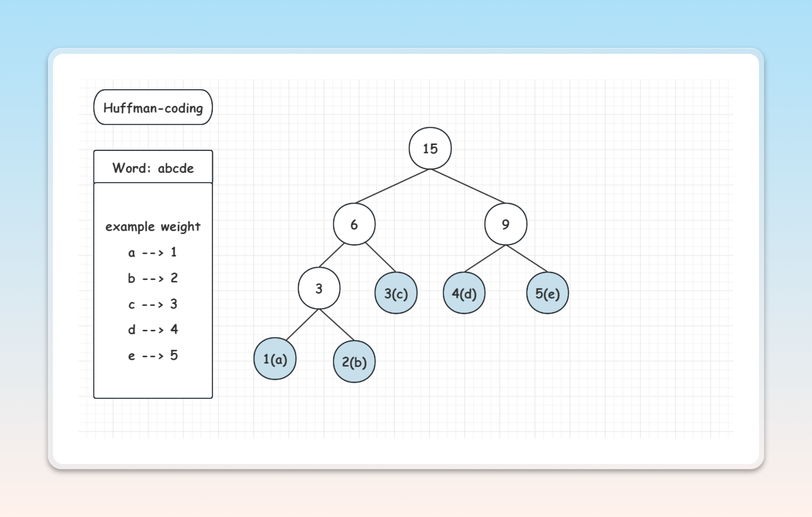This screenshot has width=812, height=517.
Task: Select the tree node labeled 6
Action: (354, 224)
